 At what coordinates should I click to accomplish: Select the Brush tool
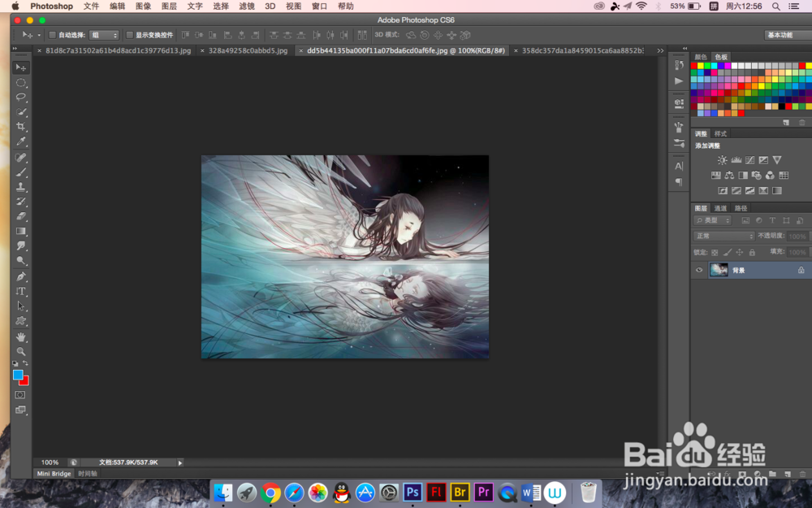click(x=21, y=172)
